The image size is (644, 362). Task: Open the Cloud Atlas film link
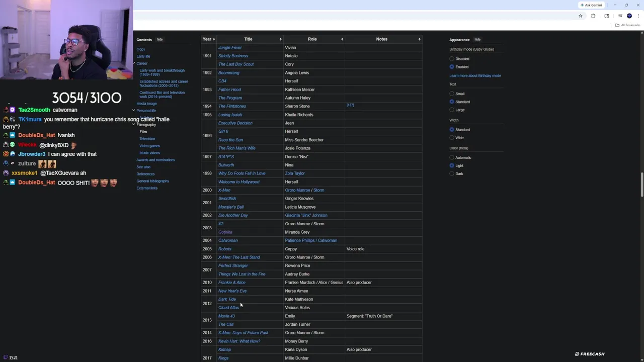point(228,308)
